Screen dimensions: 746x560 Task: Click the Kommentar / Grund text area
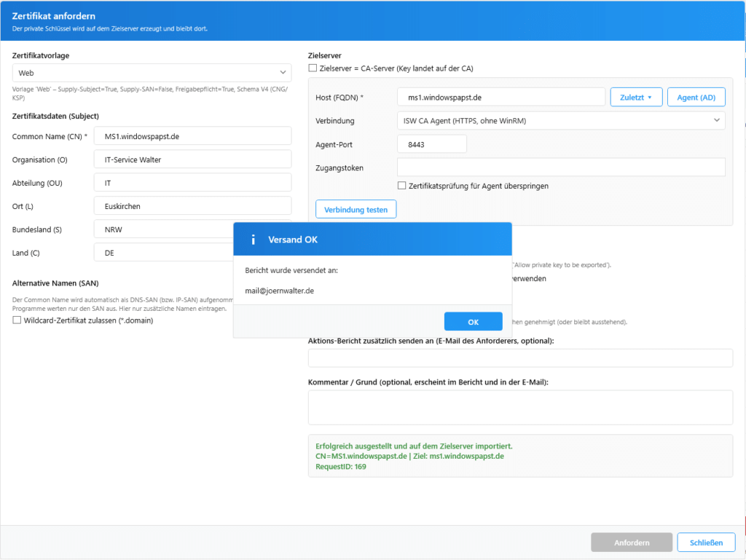coord(520,407)
